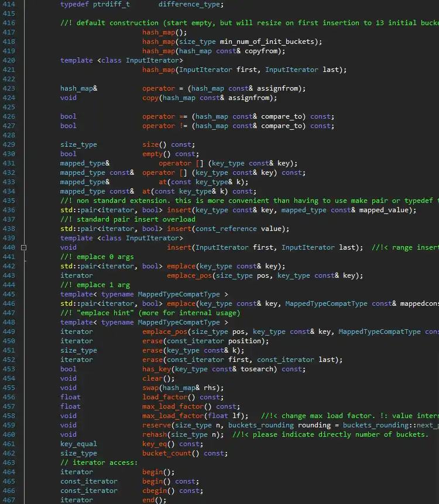Click line number 414 in the gutter
This screenshot has height=504, width=439.
9,4
